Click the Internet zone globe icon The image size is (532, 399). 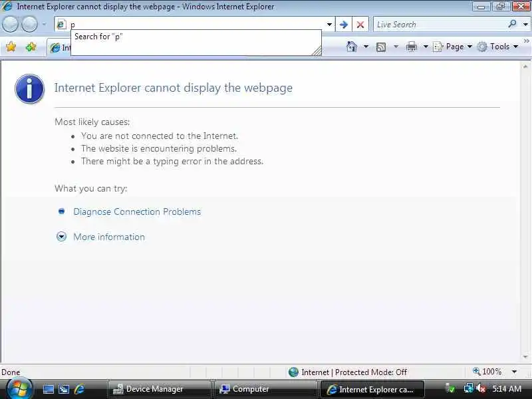[x=293, y=372]
